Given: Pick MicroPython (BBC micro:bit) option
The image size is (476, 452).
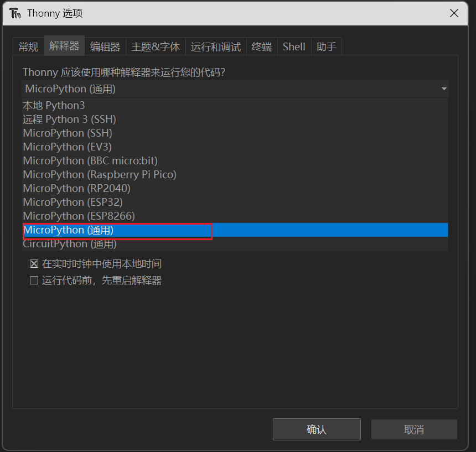Looking at the screenshot, I should click(235, 161).
